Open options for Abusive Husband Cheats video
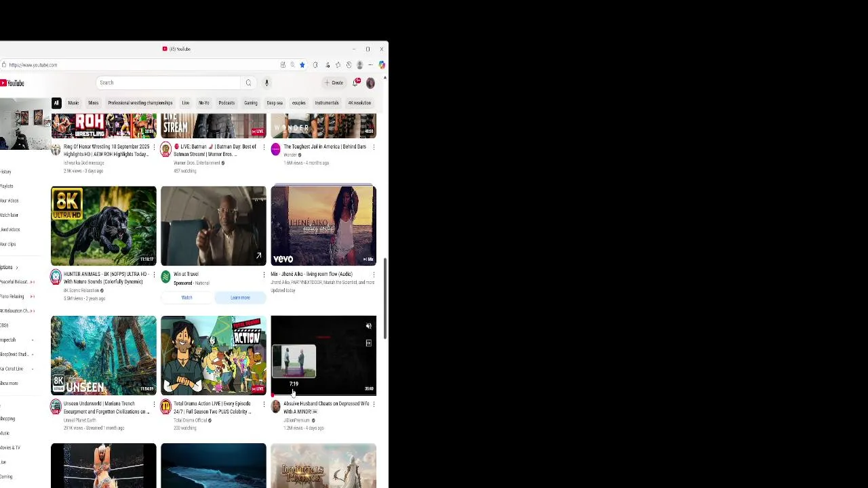868x488 pixels. 374,404
